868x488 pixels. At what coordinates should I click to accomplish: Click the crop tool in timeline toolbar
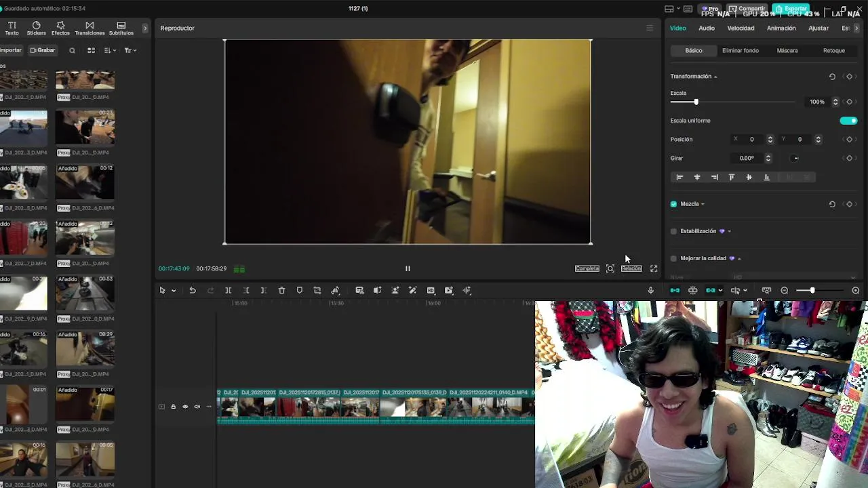pyautogui.click(x=317, y=291)
